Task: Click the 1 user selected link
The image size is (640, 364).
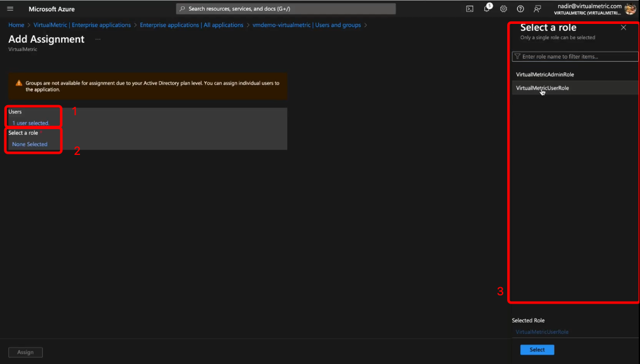Action: pyautogui.click(x=31, y=123)
